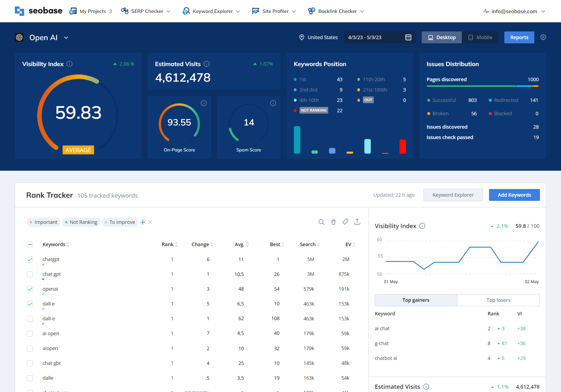Click the Open AI project logo
This screenshot has height=392, width=561.
[19, 37]
